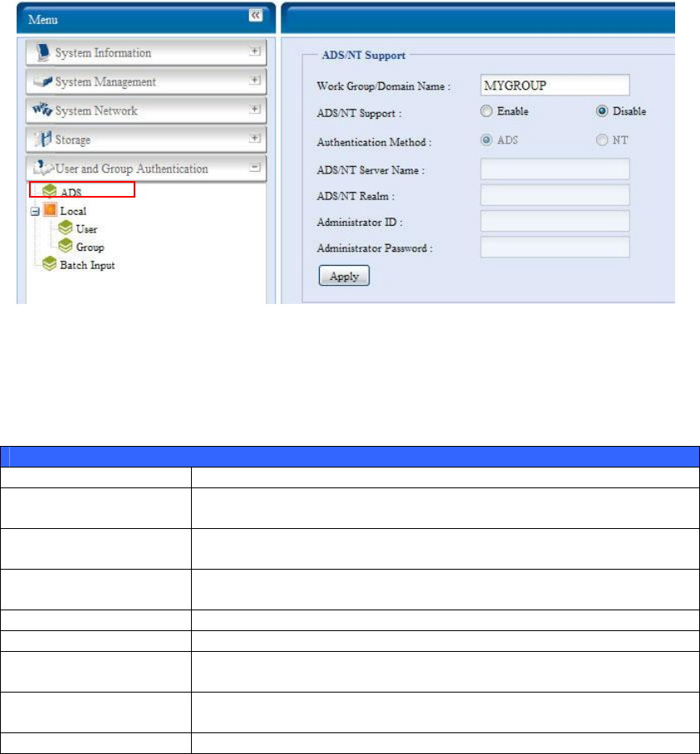Click the orange Local folder icon
This screenshot has width=700, height=754.
tap(50, 209)
